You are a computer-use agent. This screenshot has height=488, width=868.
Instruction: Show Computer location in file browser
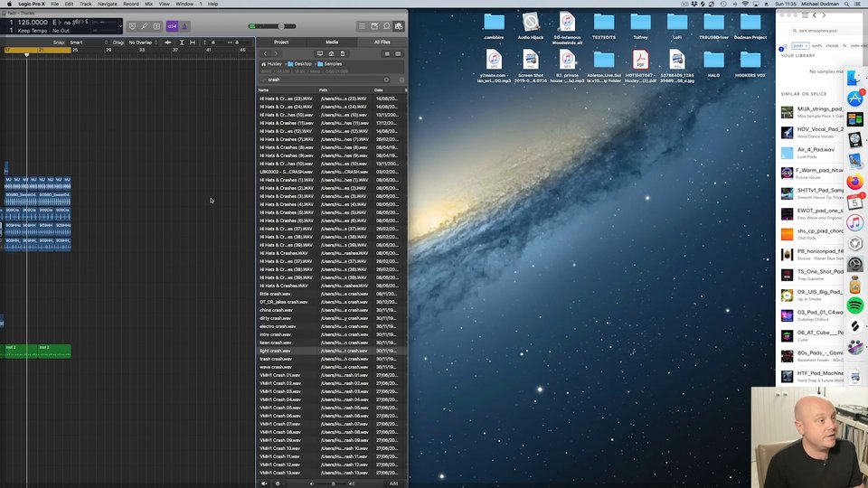pos(320,53)
